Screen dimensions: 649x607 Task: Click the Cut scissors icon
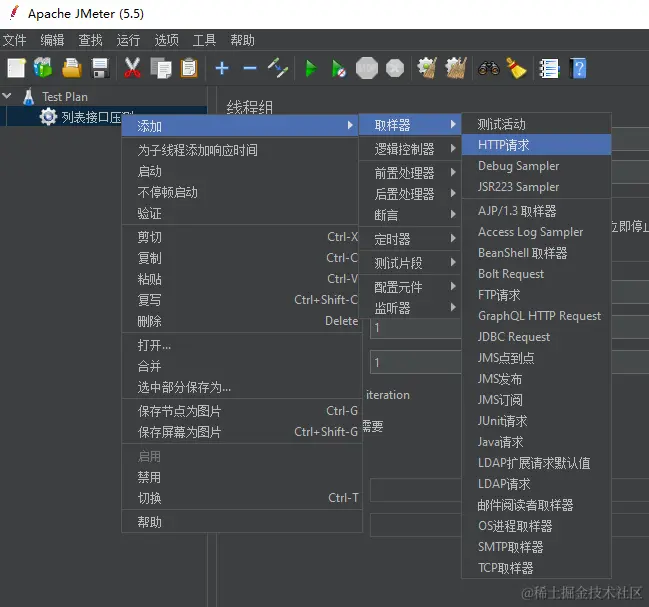pos(132,68)
